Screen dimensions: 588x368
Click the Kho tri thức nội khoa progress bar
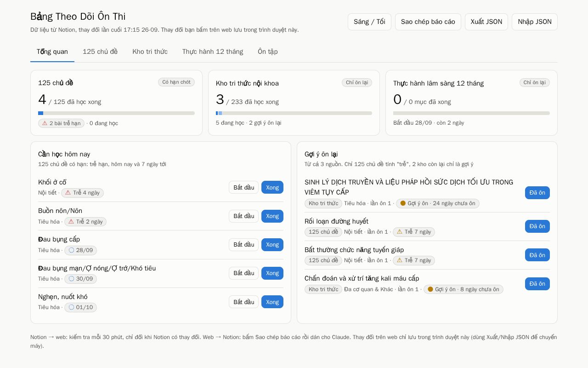[294, 113]
